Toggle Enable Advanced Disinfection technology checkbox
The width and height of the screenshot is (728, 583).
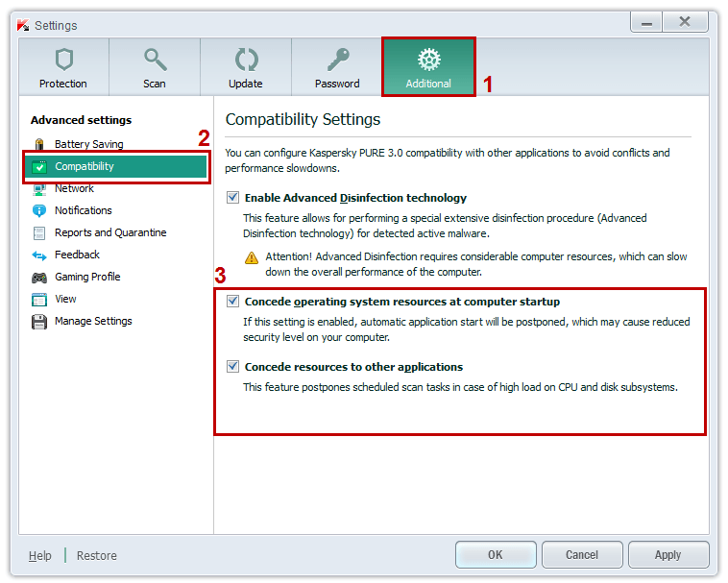click(233, 198)
